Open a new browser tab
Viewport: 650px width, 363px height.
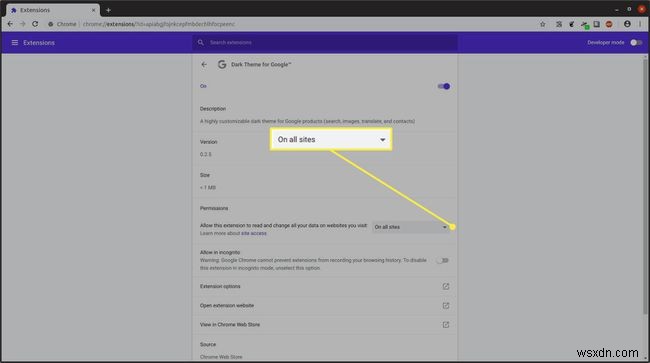(x=108, y=10)
